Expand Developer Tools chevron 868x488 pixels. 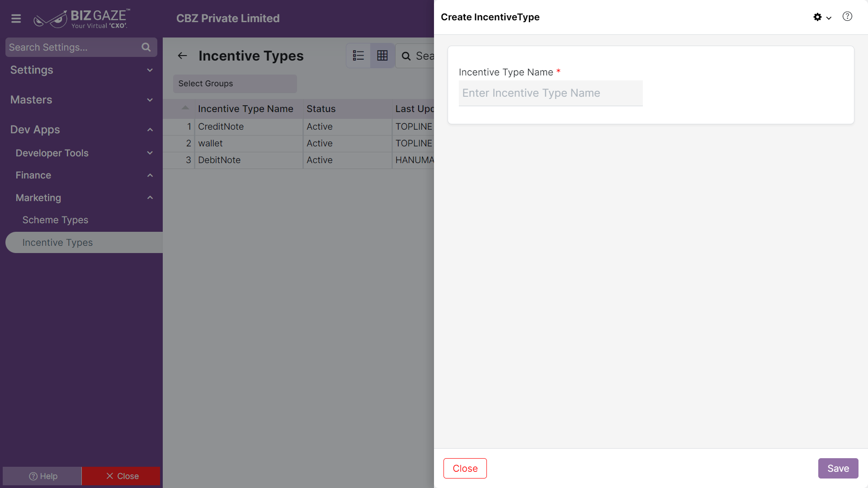[x=150, y=153]
